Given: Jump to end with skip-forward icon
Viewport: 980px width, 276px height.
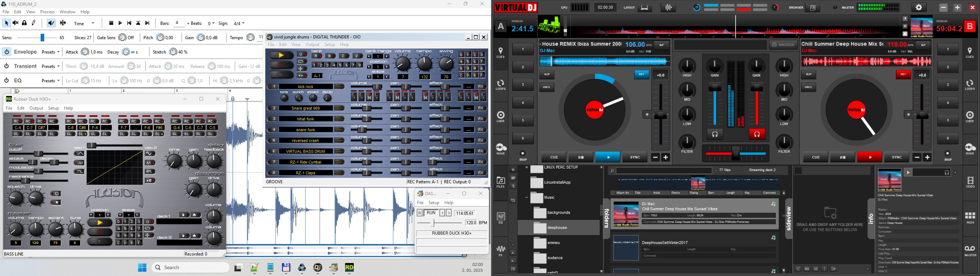Looking at the screenshot, I should point(148,23).
